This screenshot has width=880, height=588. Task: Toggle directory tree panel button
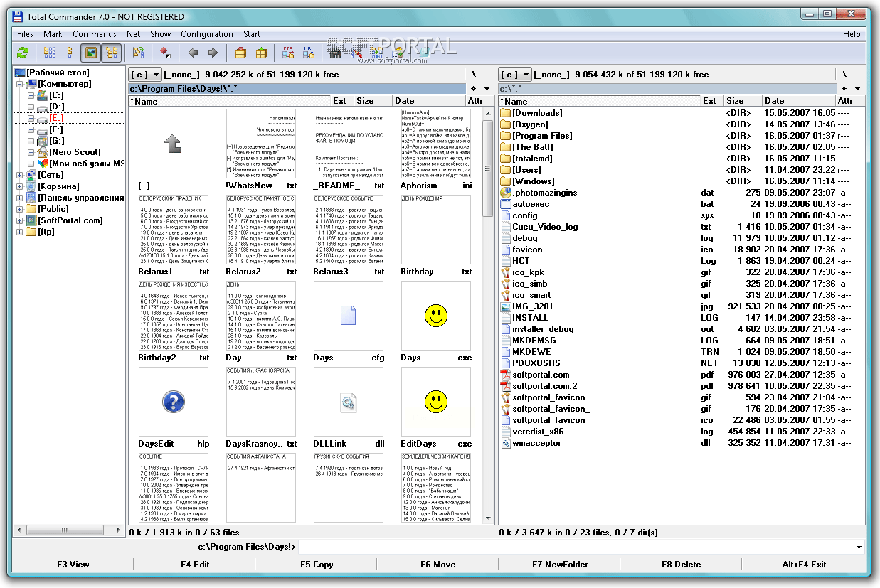pyautogui.click(x=111, y=53)
